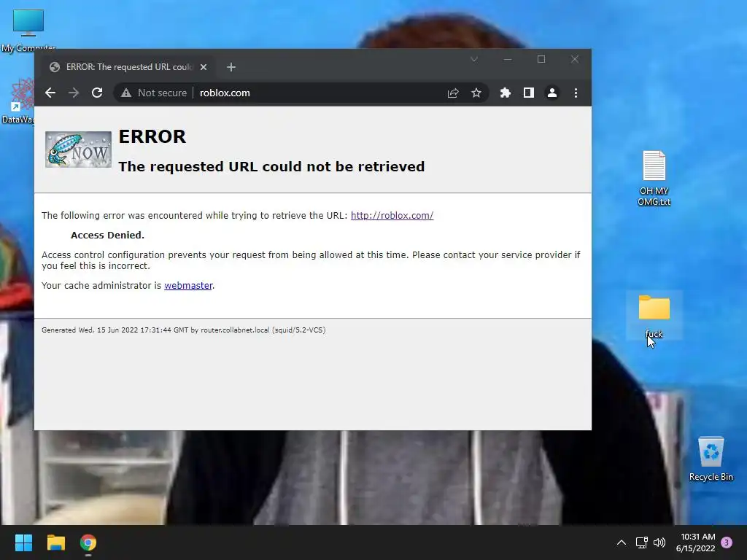Screen dimensions: 747x560
Task: Select the DataWa desktop shortcut
Action: click(x=18, y=101)
